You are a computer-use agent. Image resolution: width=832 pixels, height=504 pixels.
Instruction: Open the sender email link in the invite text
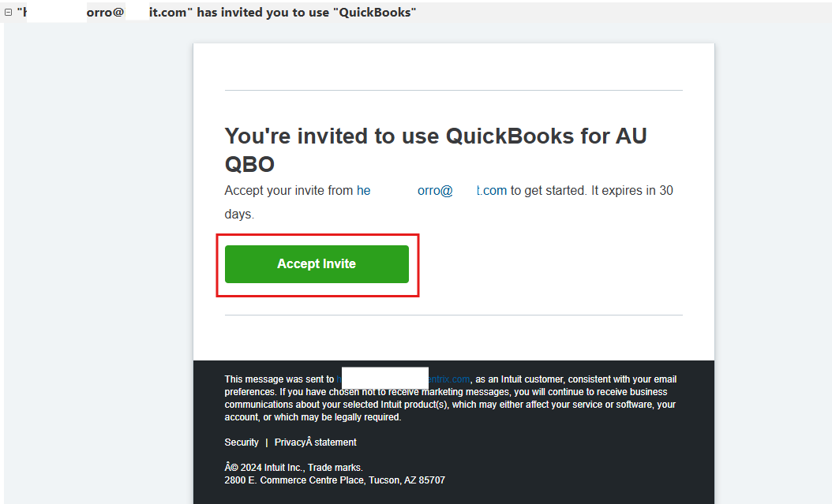point(431,191)
